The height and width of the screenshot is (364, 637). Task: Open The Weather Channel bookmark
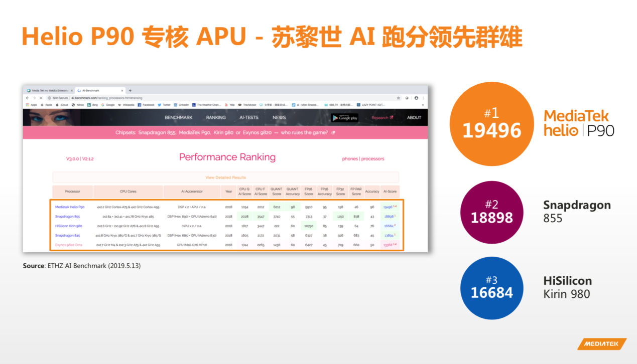206,105
